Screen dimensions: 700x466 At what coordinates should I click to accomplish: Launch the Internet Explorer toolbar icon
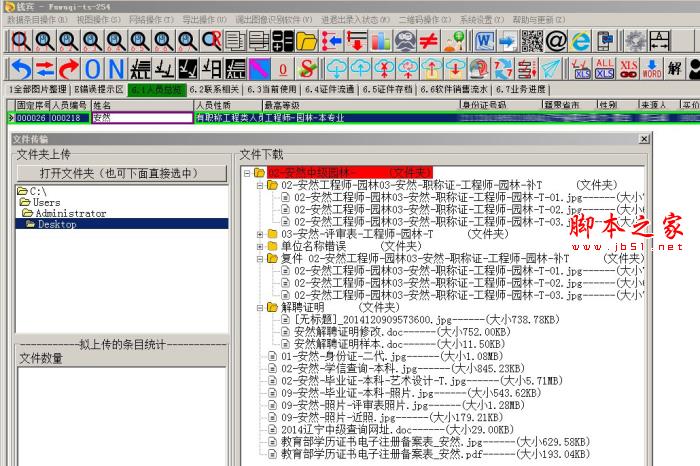pos(580,41)
